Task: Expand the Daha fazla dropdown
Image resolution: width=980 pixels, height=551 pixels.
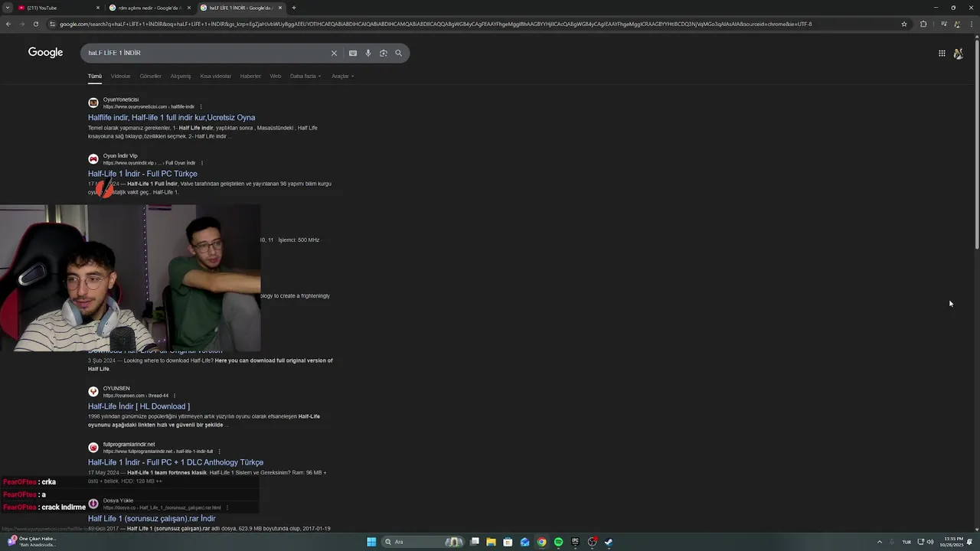Action: tap(305, 76)
